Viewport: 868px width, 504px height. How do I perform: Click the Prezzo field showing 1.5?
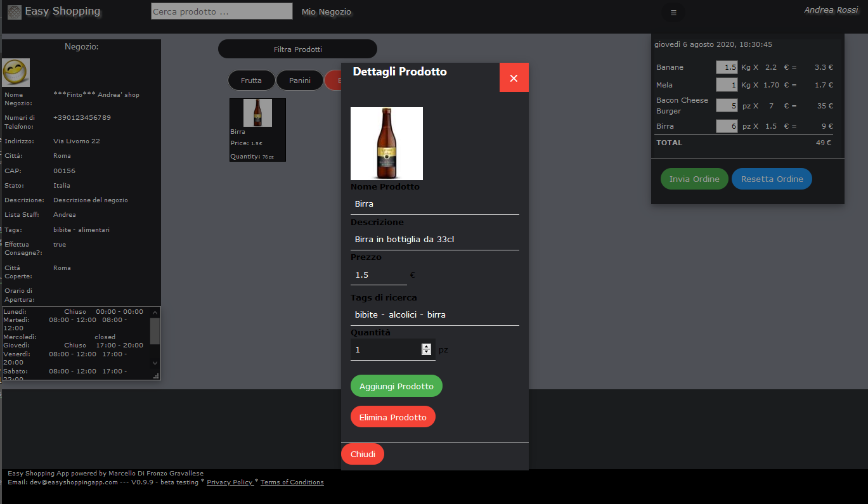pos(379,275)
